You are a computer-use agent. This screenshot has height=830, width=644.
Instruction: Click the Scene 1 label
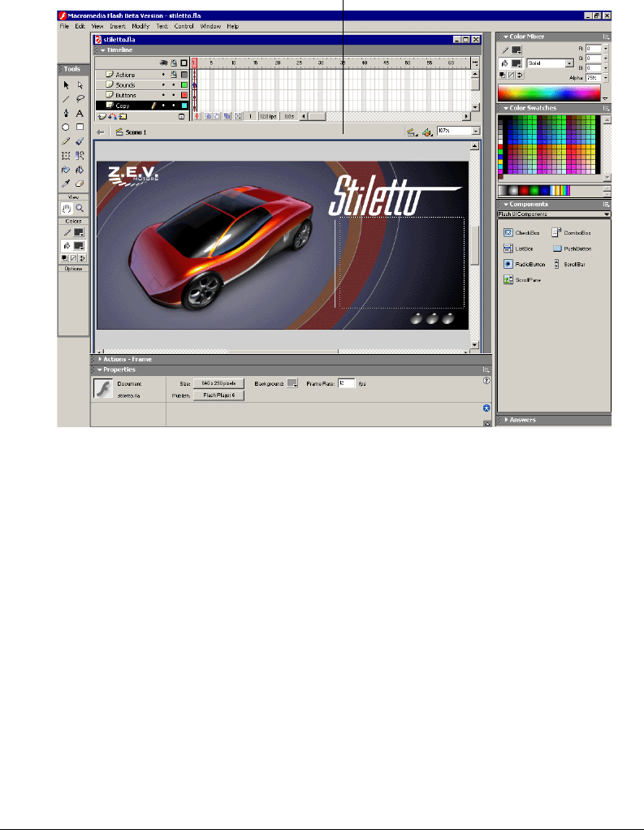tap(136, 132)
